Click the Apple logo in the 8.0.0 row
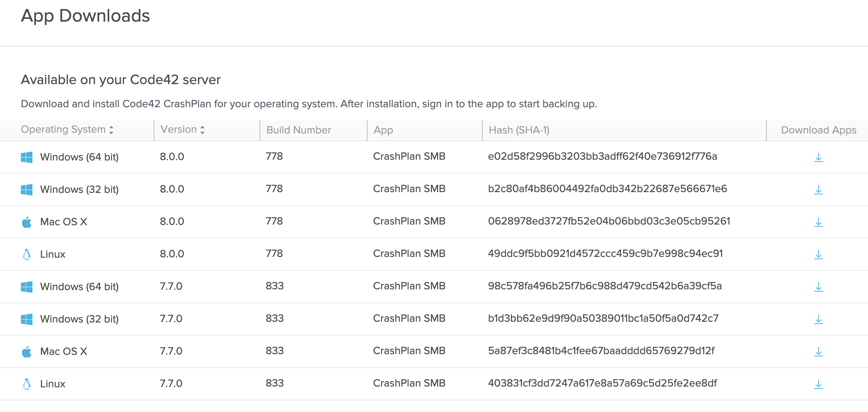Screen dimensions: 868x412 tap(27, 222)
